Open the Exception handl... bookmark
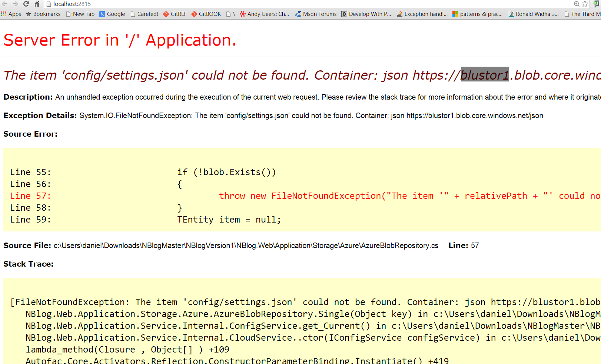This screenshot has width=601, height=364. pos(422,14)
